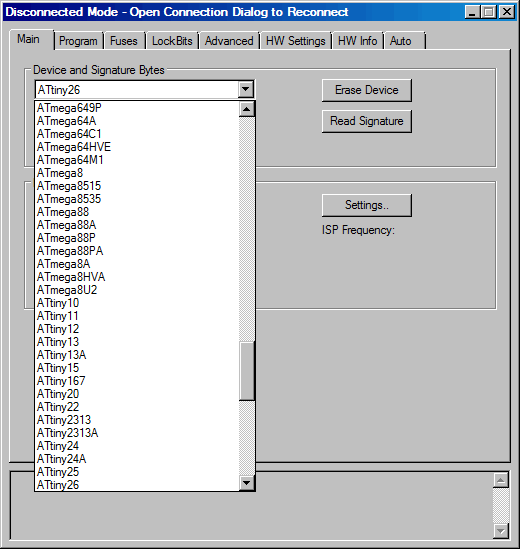Click the Read Signature button
Image resolution: width=520 pixels, height=549 pixels.
(367, 121)
